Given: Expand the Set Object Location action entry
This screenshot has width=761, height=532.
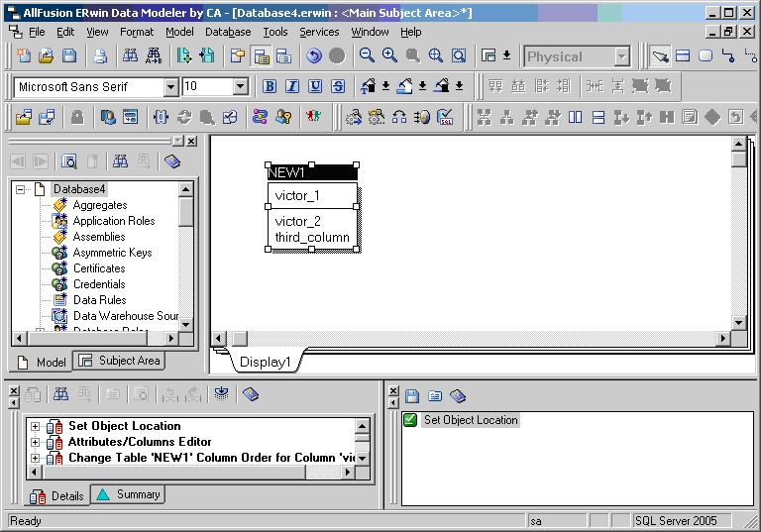Looking at the screenshot, I should tap(35, 426).
